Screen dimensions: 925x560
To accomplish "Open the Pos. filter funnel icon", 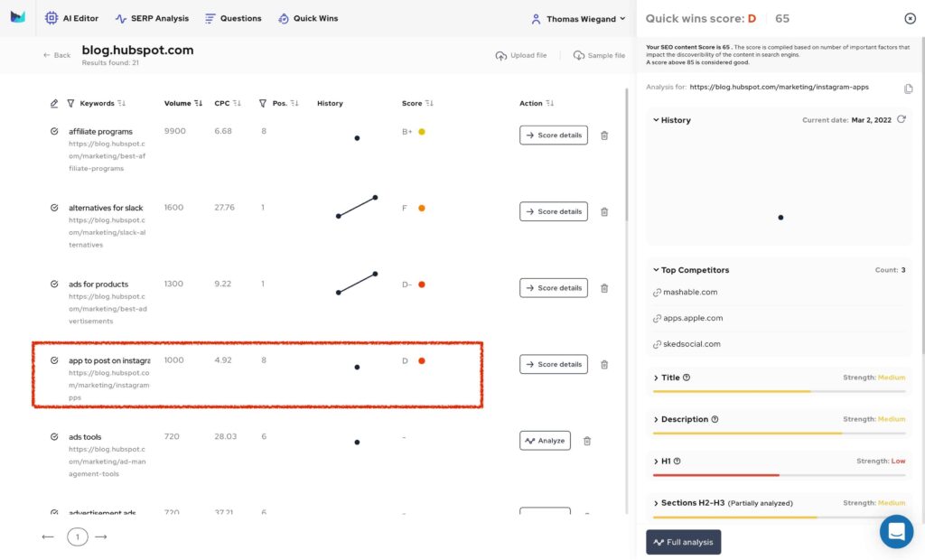I will (x=263, y=103).
